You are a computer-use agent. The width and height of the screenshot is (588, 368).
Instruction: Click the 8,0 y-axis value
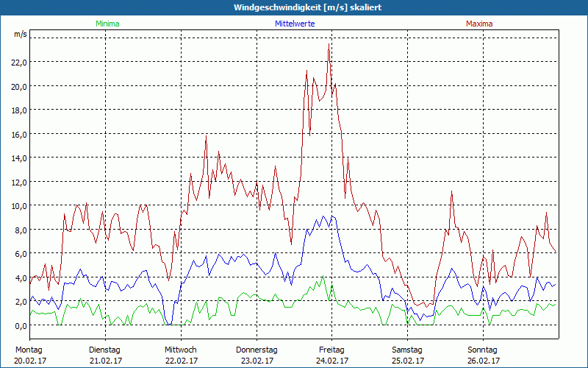click(x=21, y=230)
